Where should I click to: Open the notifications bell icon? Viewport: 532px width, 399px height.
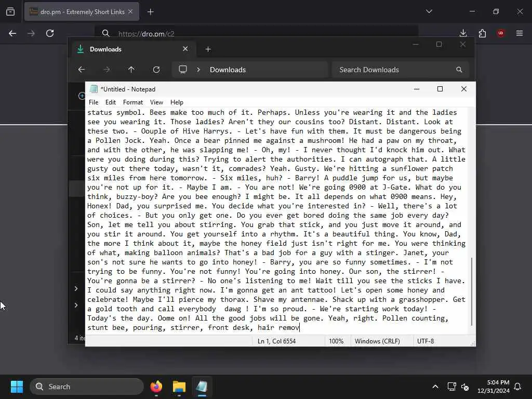518,387
